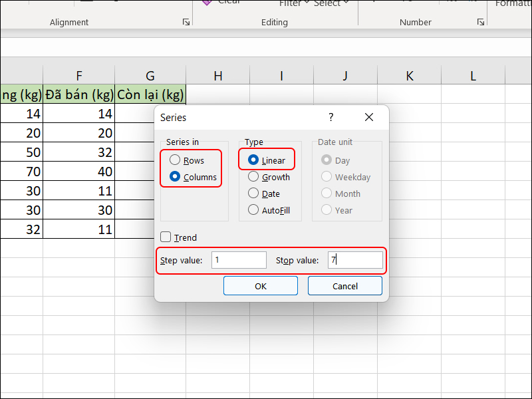Click the 'Đã bán (kg)' header cell
This screenshot has height=399, width=532.
coord(79,94)
